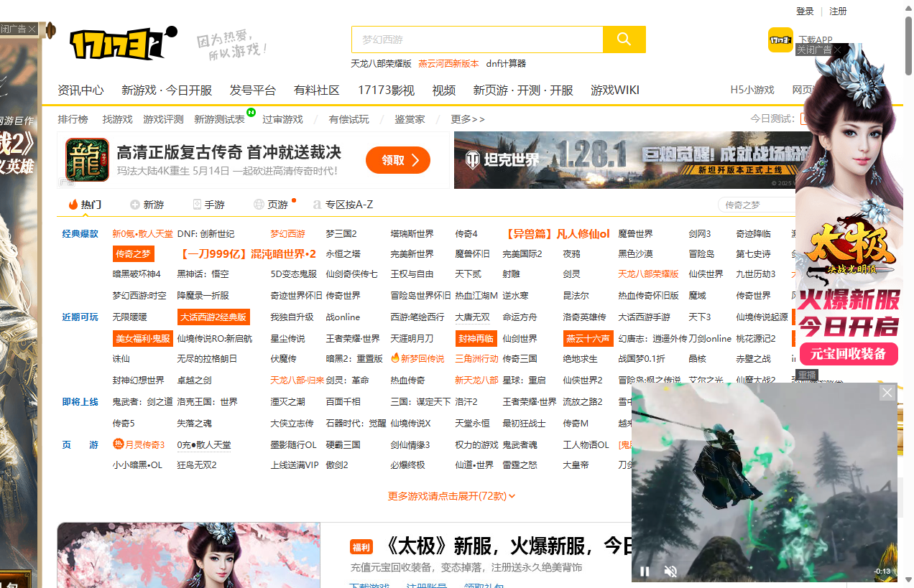
Task: Click the green N badge on 新游测试表
Action: tap(251, 113)
